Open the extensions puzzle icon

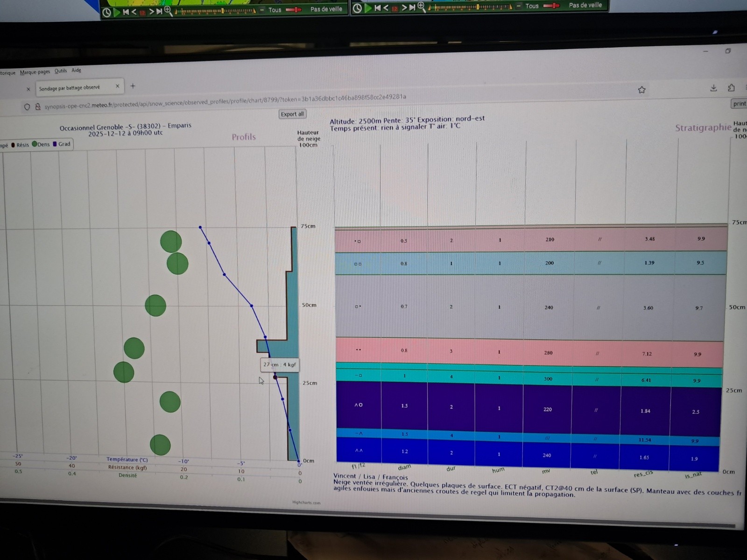(731, 88)
